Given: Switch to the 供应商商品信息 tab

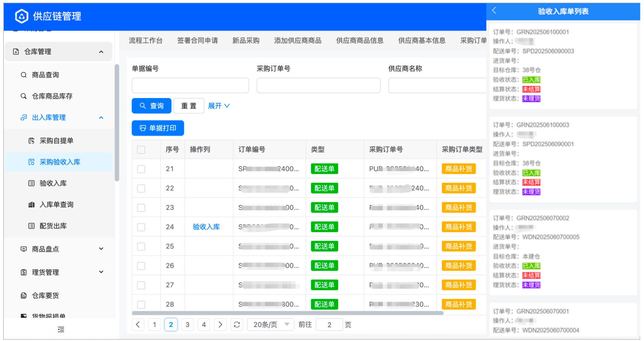Looking at the screenshot, I should tap(360, 40).
